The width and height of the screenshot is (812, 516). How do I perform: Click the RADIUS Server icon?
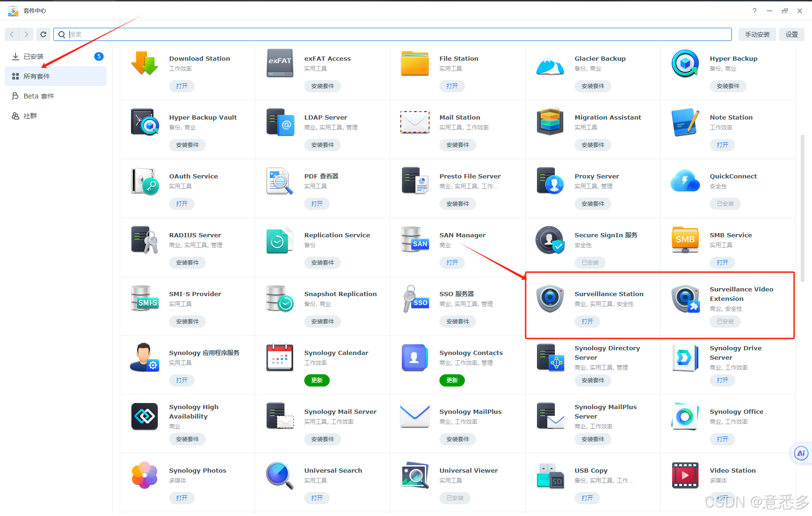click(145, 240)
